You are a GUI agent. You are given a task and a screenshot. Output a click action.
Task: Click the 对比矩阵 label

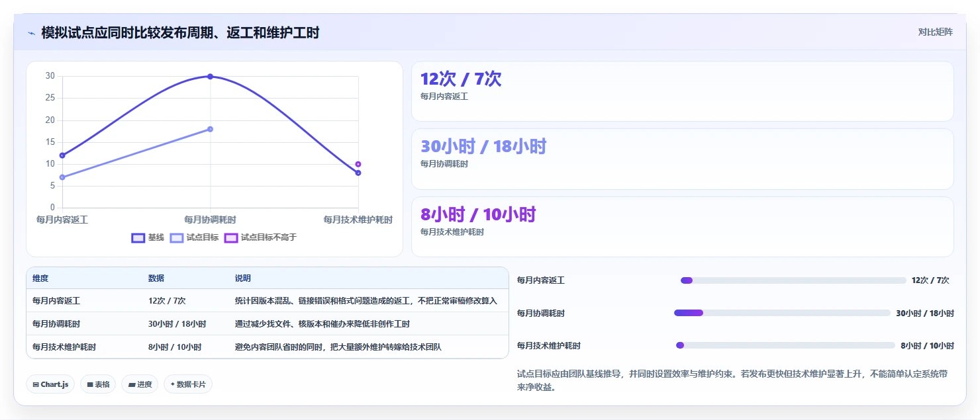tap(935, 32)
